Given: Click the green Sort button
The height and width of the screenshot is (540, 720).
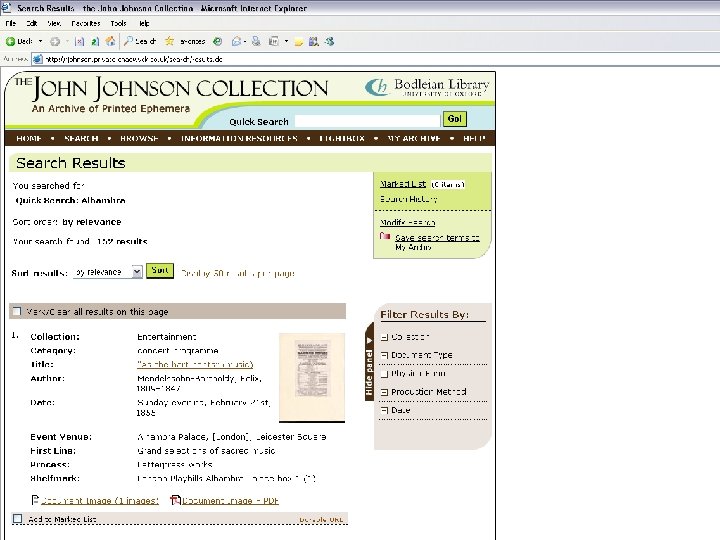Looking at the screenshot, I should [x=160, y=270].
